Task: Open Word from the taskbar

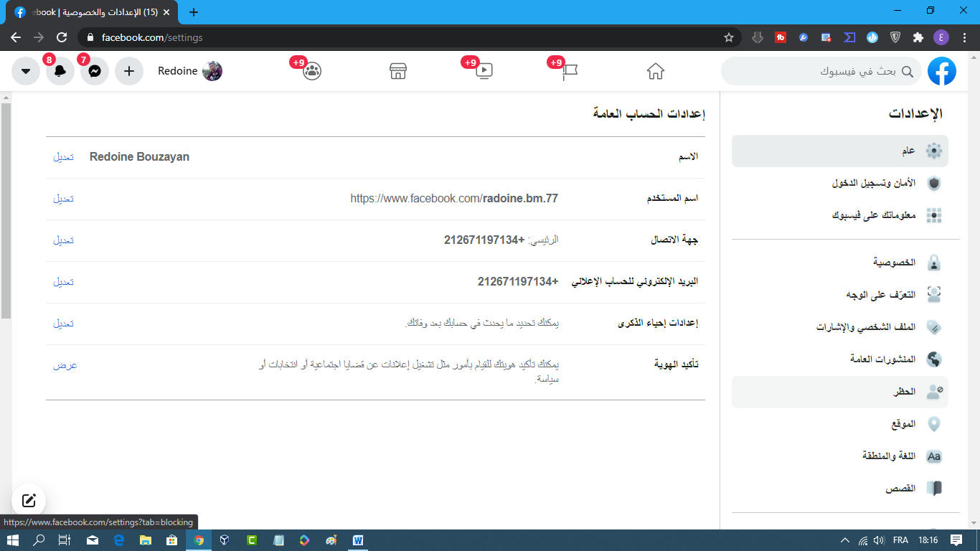Action: [358, 540]
